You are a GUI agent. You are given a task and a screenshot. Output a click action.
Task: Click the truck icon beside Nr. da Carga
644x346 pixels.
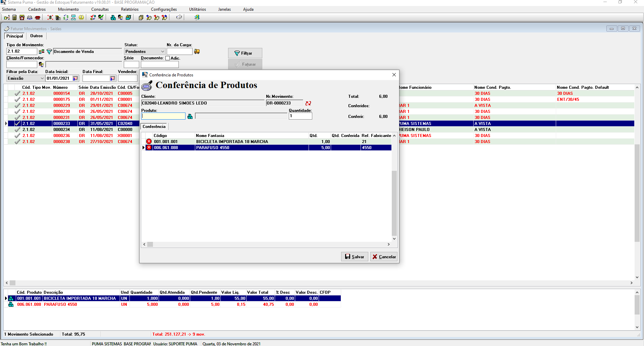point(197,52)
